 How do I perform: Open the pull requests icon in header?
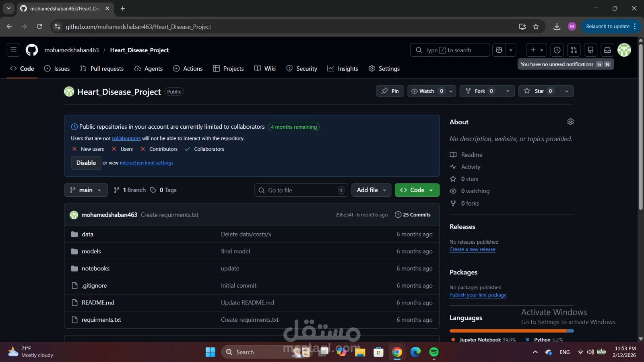pyautogui.click(x=574, y=50)
